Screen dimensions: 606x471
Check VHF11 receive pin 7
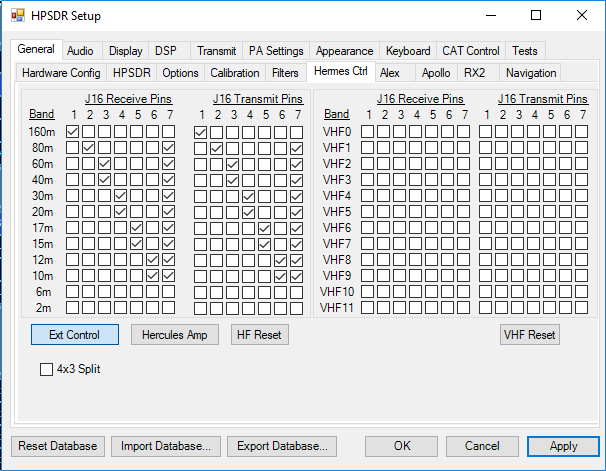coord(463,308)
